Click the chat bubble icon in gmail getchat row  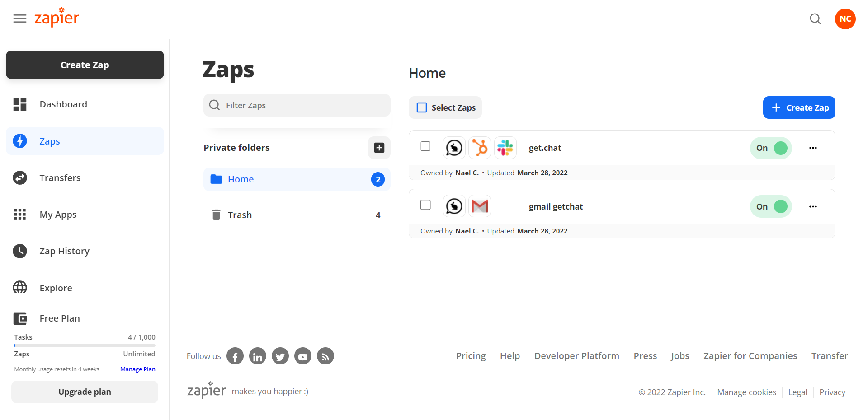pos(454,206)
